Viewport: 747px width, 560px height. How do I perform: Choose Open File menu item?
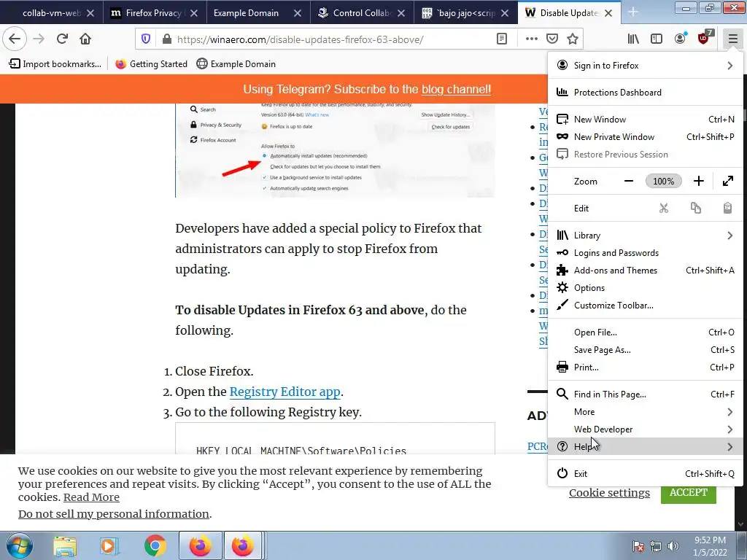pyautogui.click(x=646, y=332)
